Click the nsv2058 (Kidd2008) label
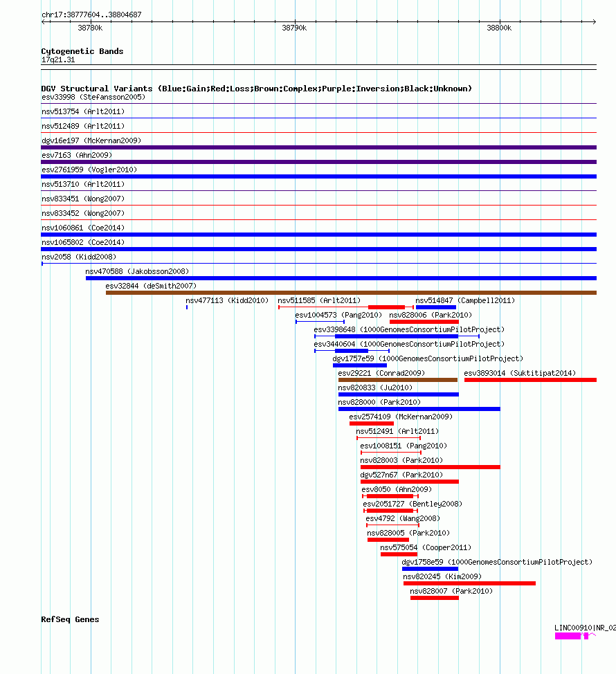The width and height of the screenshot is (616, 674). tap(79, 257)
